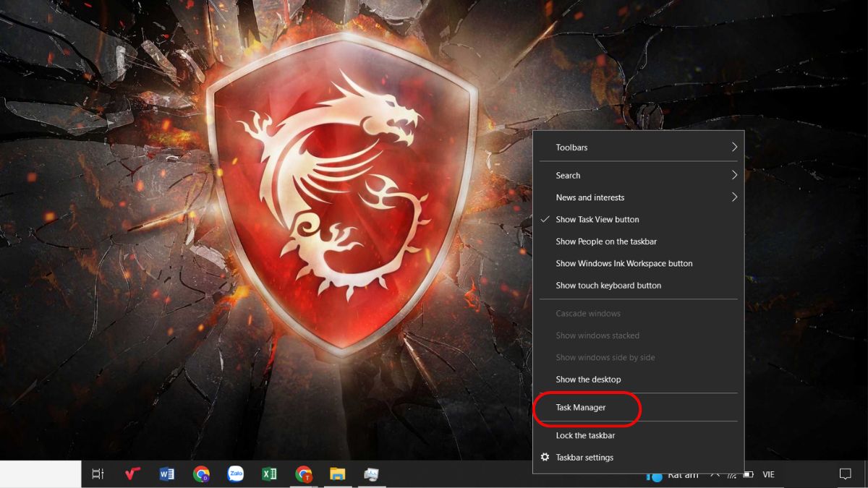Open the Action Center notifications
868x488 pixels.
coord(845,474)
